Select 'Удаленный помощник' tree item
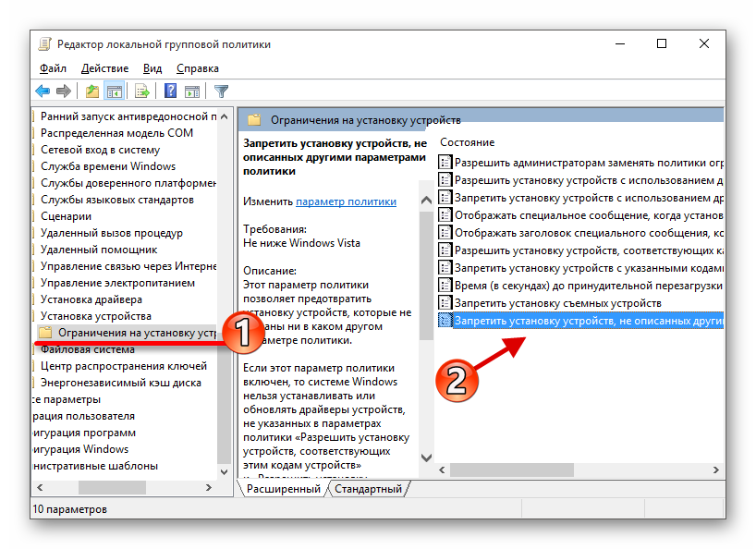 click(99, 250)
